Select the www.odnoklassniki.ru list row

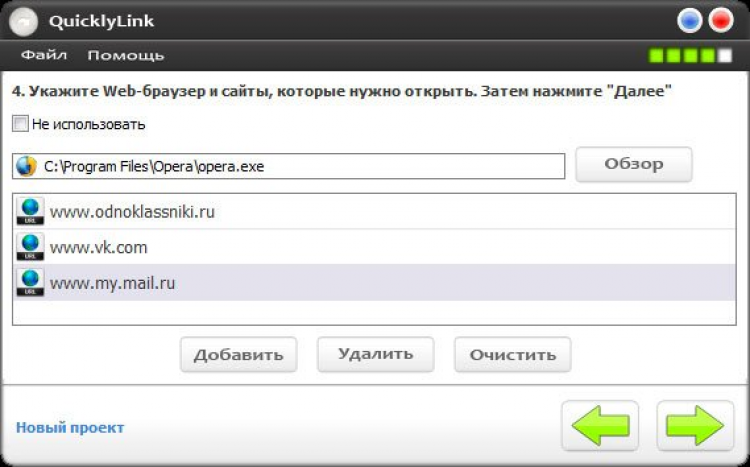(374, 211)
